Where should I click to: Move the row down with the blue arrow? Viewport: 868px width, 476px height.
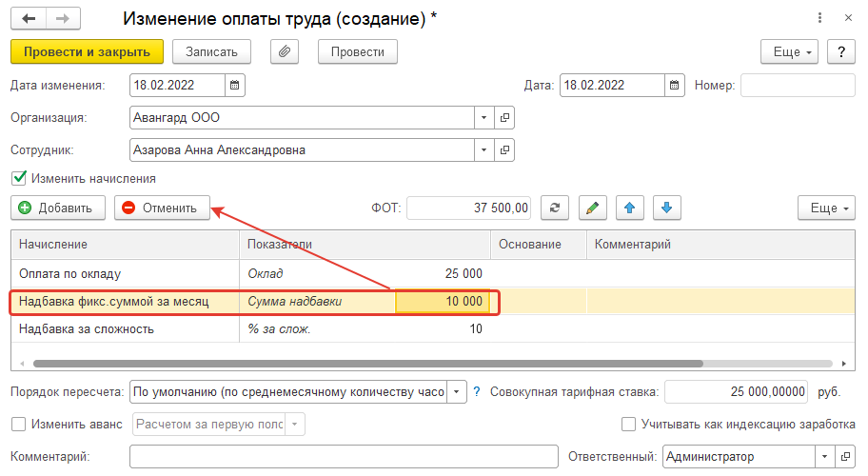(666, 208)
